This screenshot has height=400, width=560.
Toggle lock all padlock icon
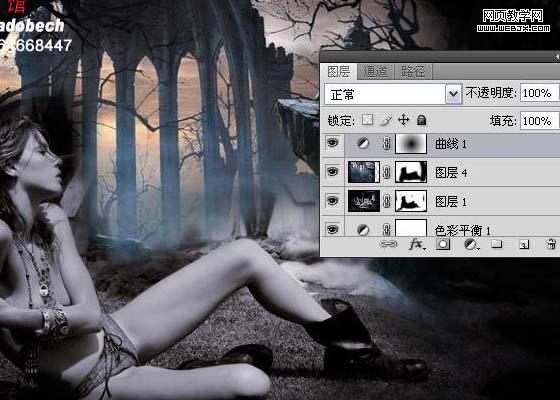(x=422, y=120)
